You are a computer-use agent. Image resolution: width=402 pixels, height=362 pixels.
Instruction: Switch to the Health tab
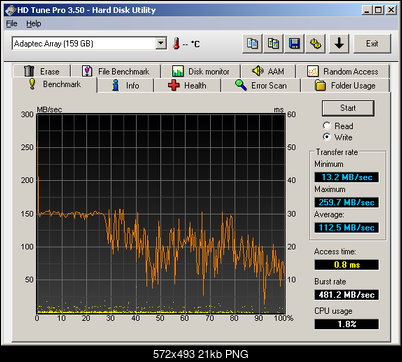pyautogui.click(x=187, y=86)
